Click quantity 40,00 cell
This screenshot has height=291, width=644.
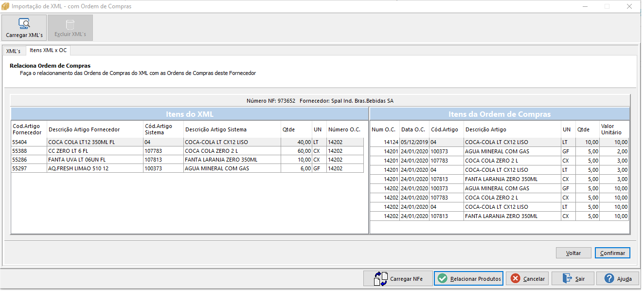coord(296,142)
